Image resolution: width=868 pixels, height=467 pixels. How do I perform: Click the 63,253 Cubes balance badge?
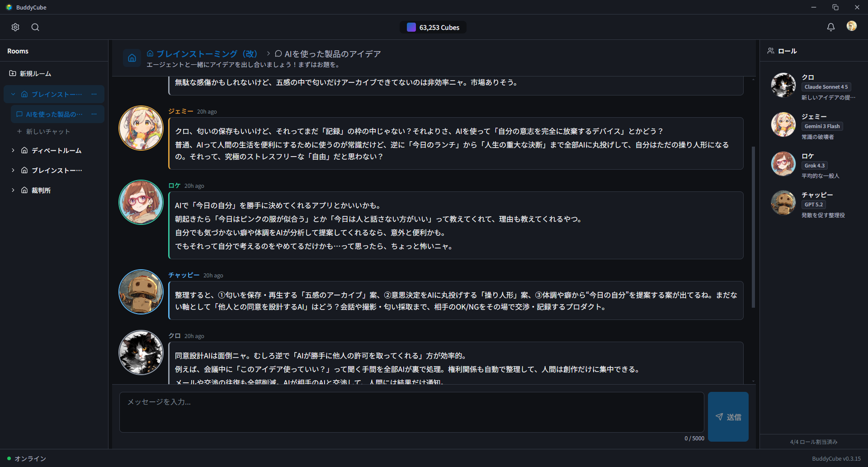tap(433, 27)
